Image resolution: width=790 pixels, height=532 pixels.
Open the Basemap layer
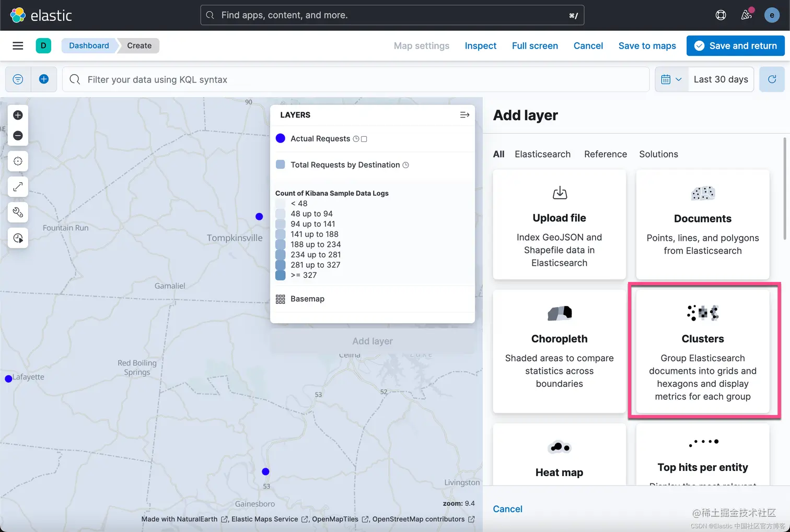click(x=307, y=299)
